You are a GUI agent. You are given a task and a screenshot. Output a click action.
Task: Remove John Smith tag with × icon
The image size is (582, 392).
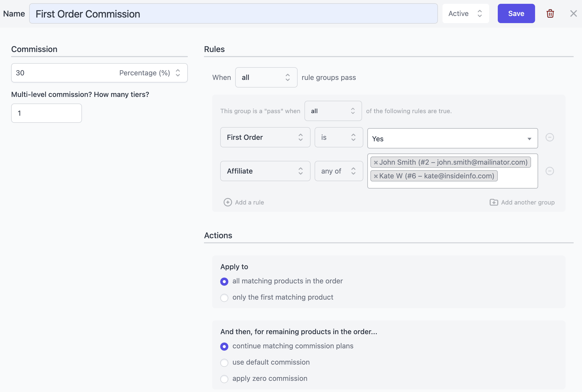pyautogui.click(x=376, y=162)
